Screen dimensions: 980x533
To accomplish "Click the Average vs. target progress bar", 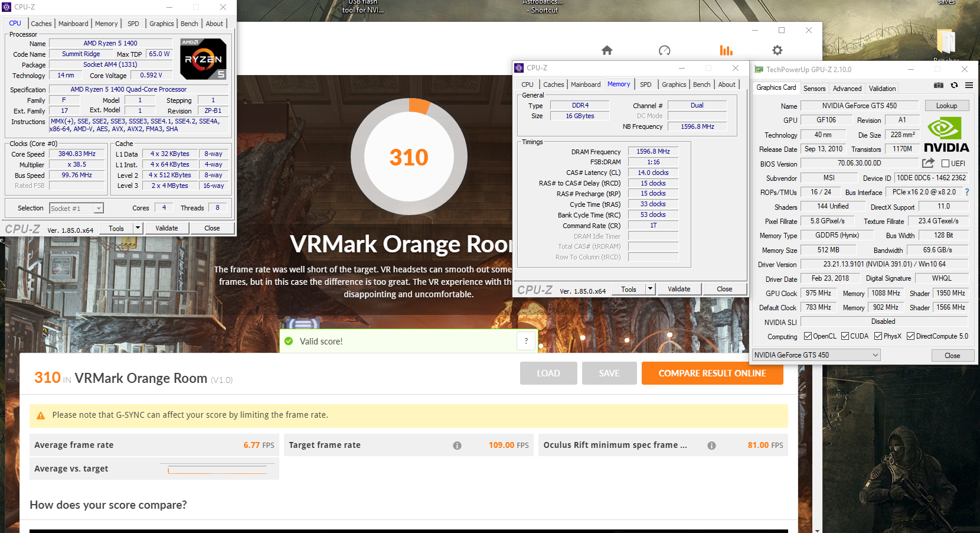I will click(217, 470).
